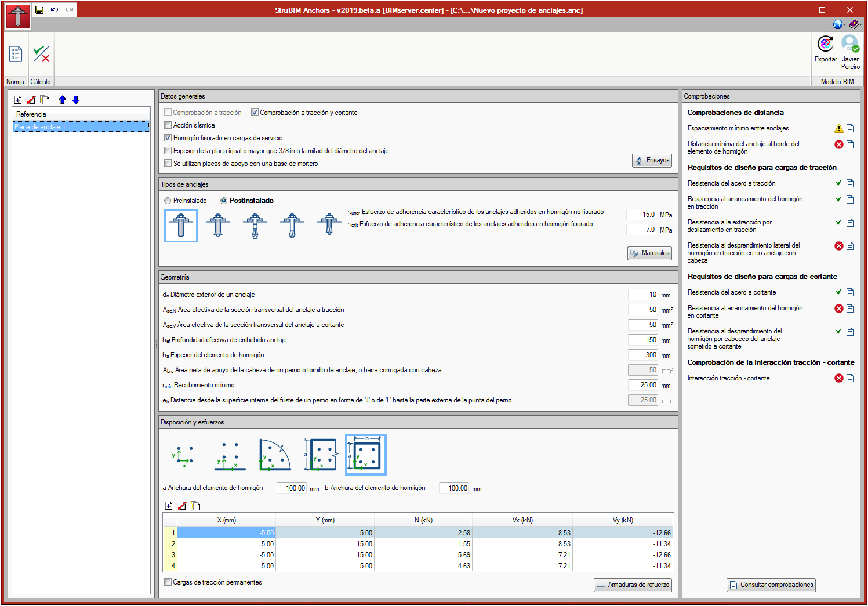Select the Postinstalado radio option
Viewport: 868px width, 606px height.
pos(224,201)
